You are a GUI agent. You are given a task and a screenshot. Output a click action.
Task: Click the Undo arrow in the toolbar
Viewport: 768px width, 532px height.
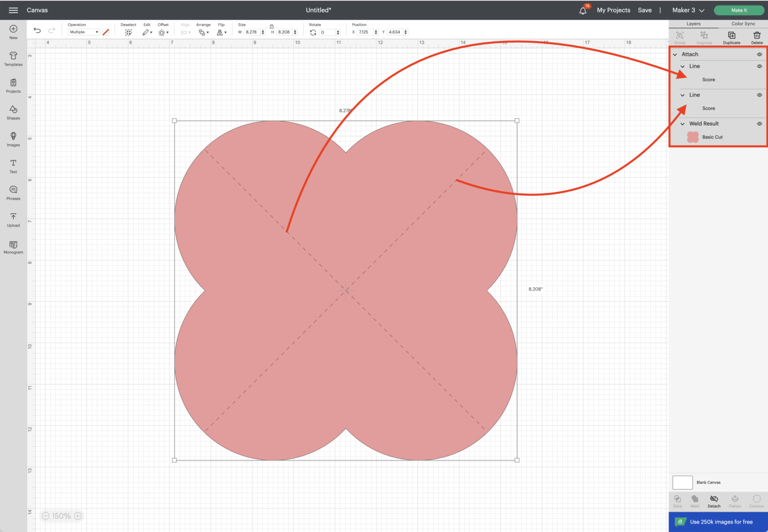(x=37, y=30)
